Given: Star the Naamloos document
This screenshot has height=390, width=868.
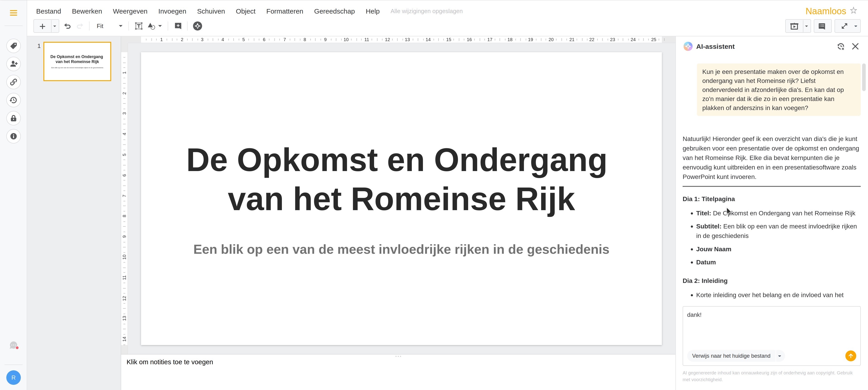Looking at the screenshot, I should click(854, 10).
